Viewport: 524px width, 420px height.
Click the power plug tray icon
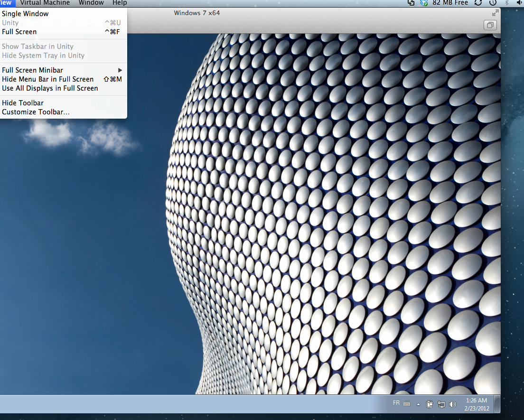(430, 404)
